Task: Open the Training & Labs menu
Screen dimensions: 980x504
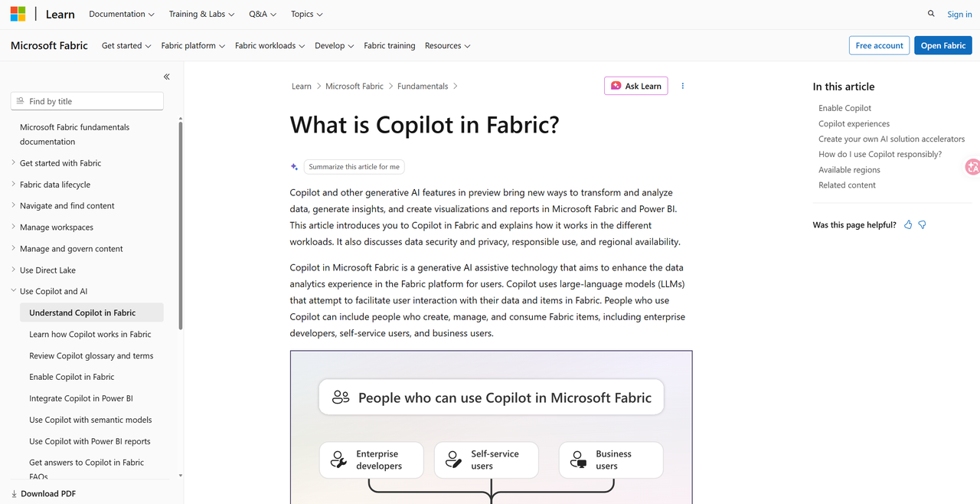Action: point(202,14)
